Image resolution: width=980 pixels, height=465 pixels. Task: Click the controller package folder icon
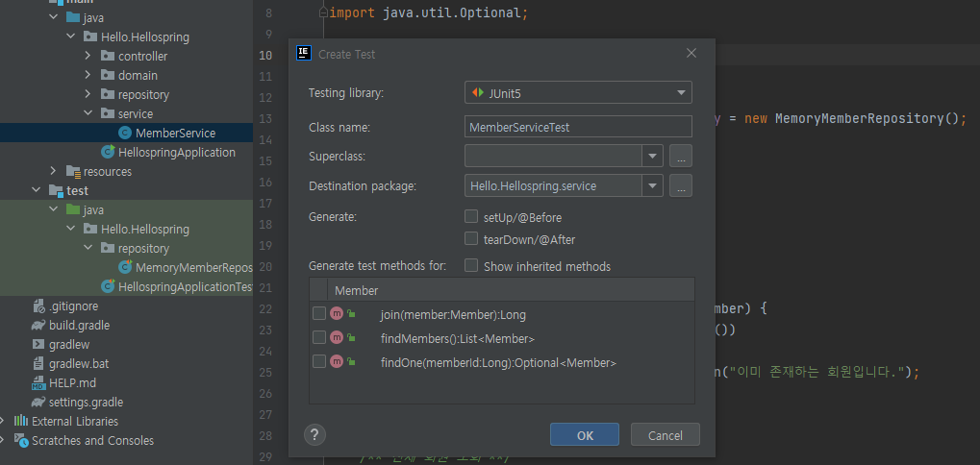point(108,56)
